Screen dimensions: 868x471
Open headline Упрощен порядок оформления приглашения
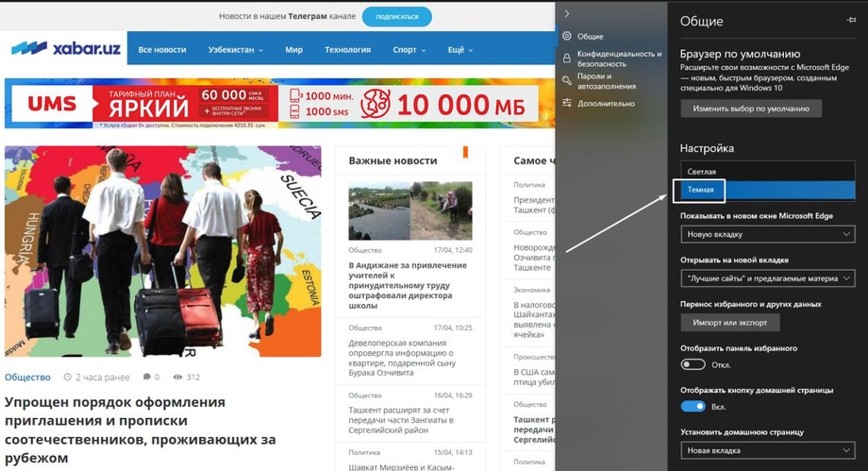(x=140, y=429)
